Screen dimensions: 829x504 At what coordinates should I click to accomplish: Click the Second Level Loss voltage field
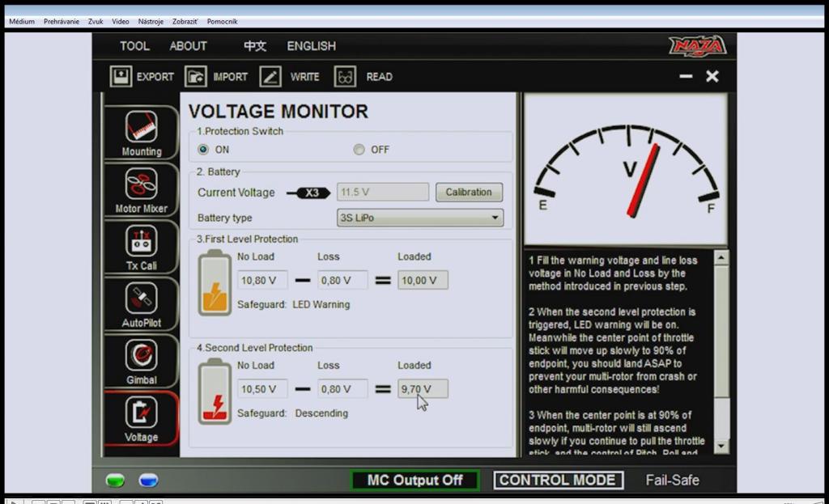342,389
